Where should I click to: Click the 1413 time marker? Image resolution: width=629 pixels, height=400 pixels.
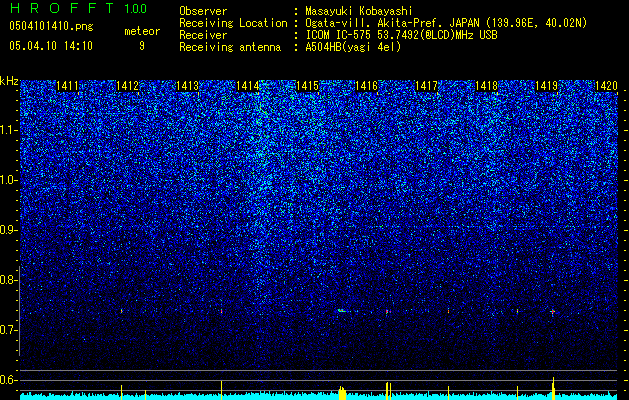pos(187,86)
